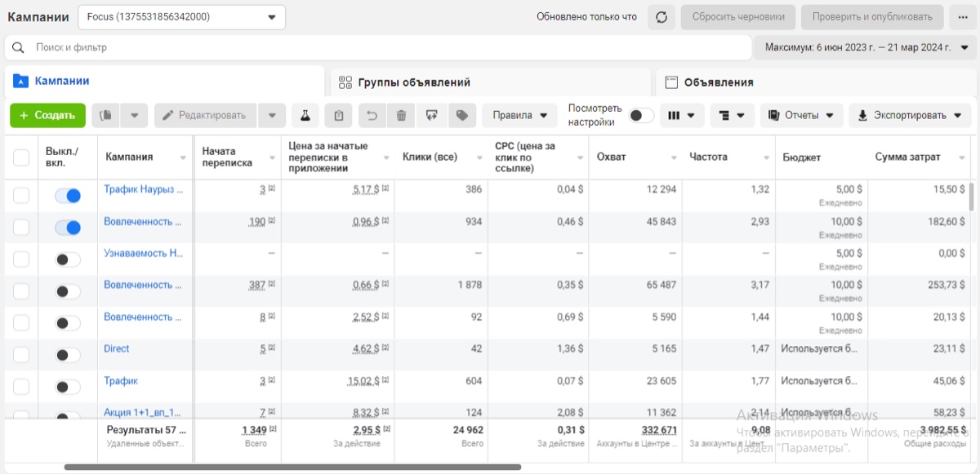Viewport: 980px width, 474px height.
Task: Open the Правила dropdown
Action: [519, 115]
